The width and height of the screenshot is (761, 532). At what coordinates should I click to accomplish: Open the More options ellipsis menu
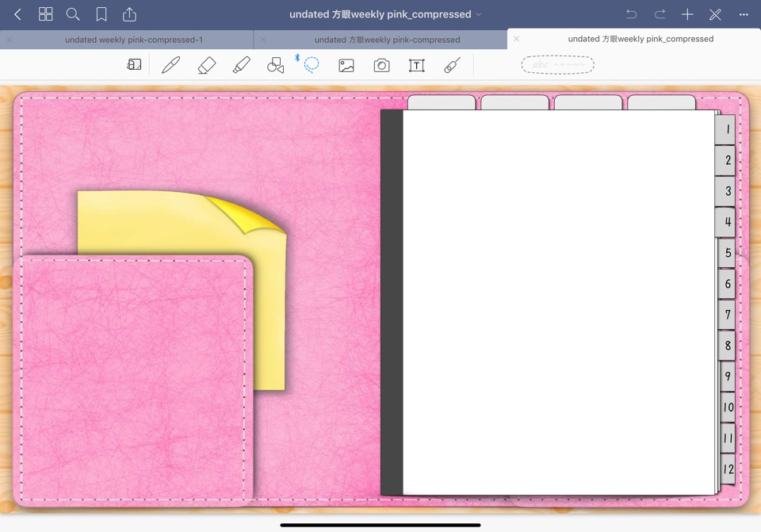(x=744, y=13)
